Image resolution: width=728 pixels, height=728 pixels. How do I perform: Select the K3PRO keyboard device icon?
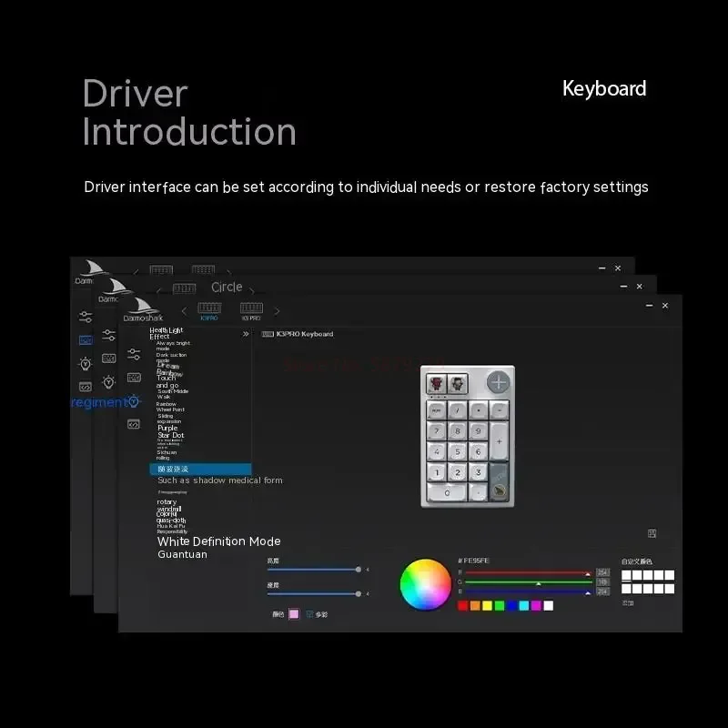[209, 310]
